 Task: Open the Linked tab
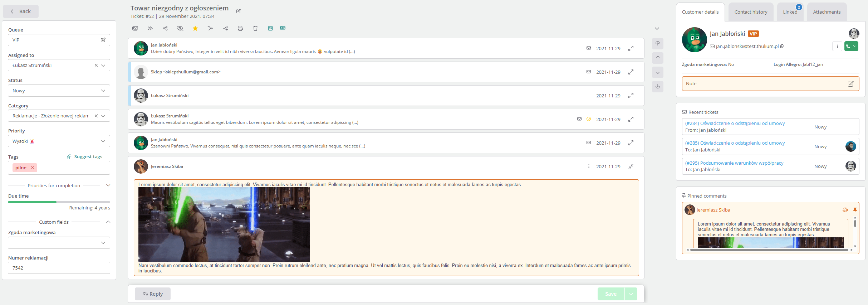click(x=790, y=12)
